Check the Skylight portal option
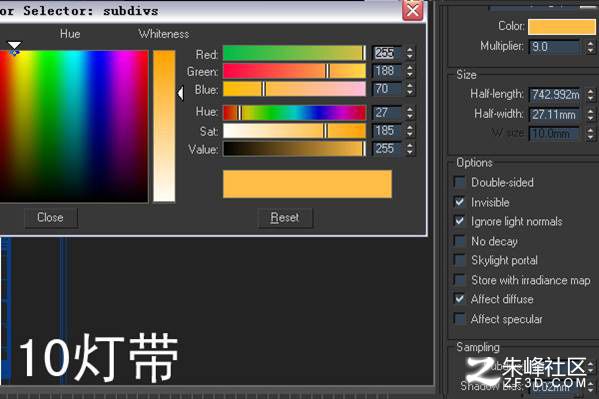 point(460,260)
